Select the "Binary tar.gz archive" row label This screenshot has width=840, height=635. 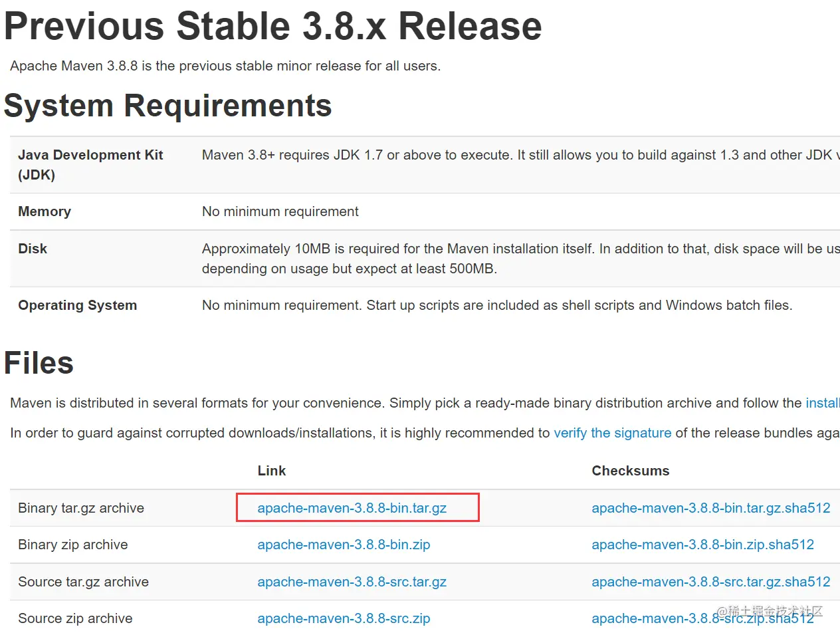tap(81, 508)
